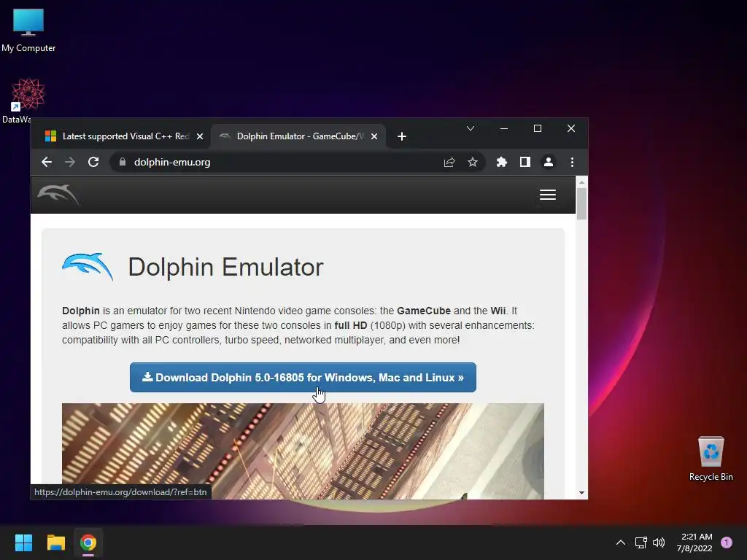The image size is (747, 560).
Task: Click the page scrollbar down arrow
Action: tap(581, 493)
